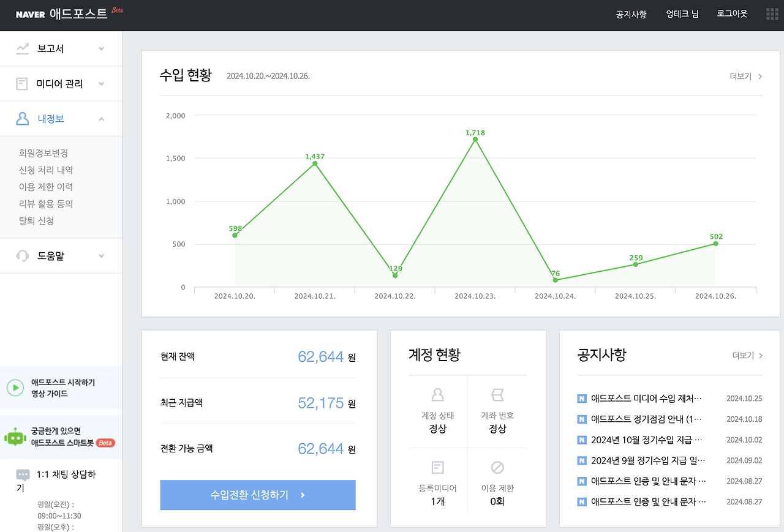Open 공지사항 from the top menu
The image size is (784, 532).
(x=630, y=14)
